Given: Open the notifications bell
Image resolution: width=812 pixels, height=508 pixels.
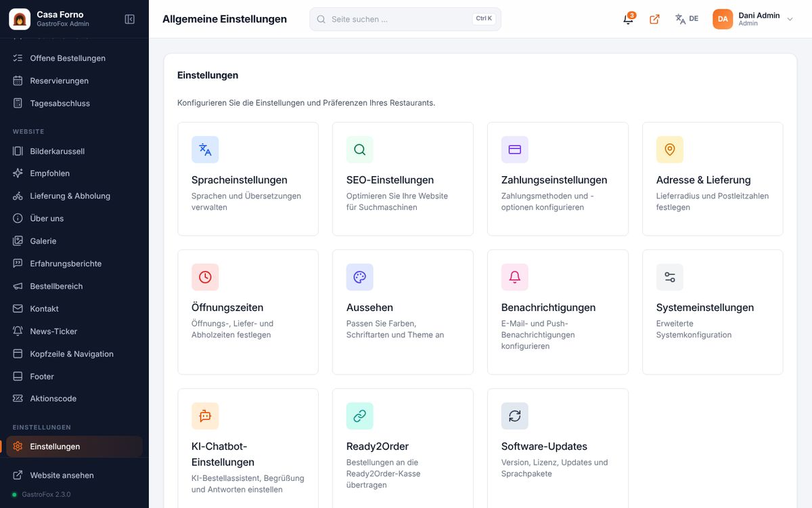Looking at the screenshot, I should pos(629,19).
